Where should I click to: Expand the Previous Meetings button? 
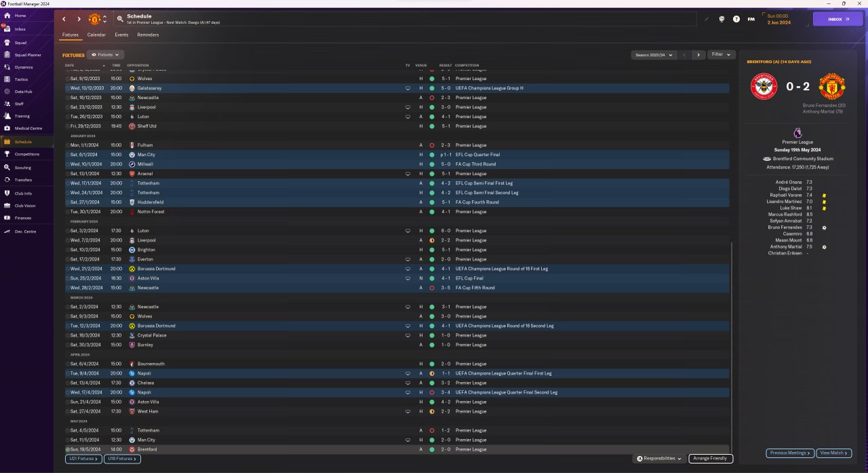[789, 453]
